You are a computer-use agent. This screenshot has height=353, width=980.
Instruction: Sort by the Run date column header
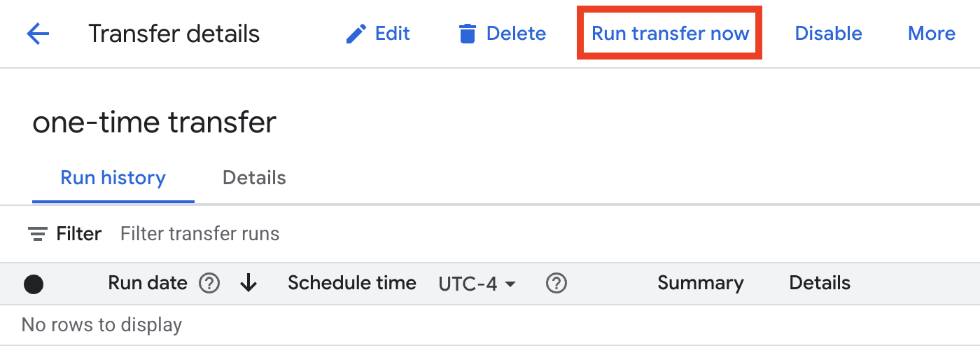(x=148, y=283)
